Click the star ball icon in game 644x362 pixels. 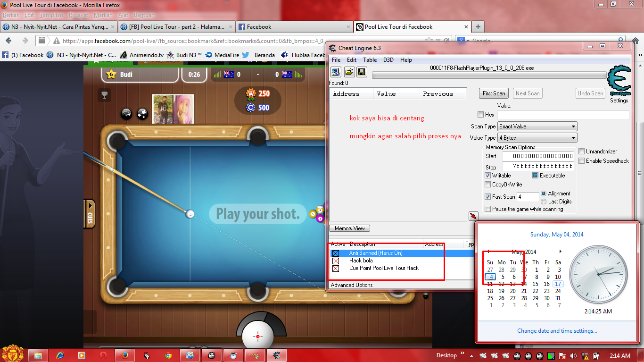tap(142, 113)
